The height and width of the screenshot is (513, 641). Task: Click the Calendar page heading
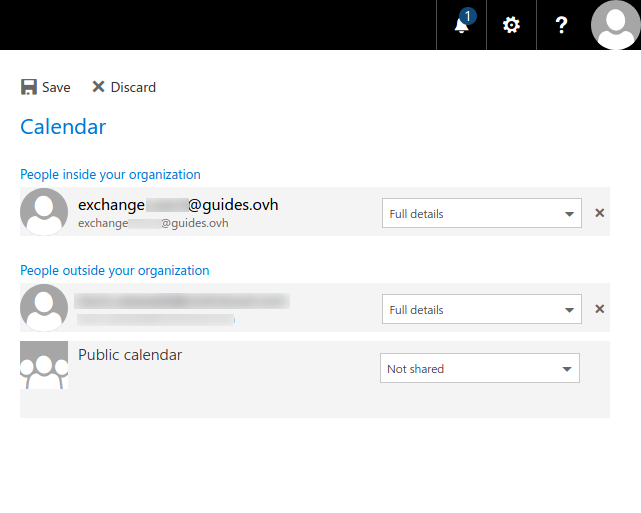(x=63, y=127)
